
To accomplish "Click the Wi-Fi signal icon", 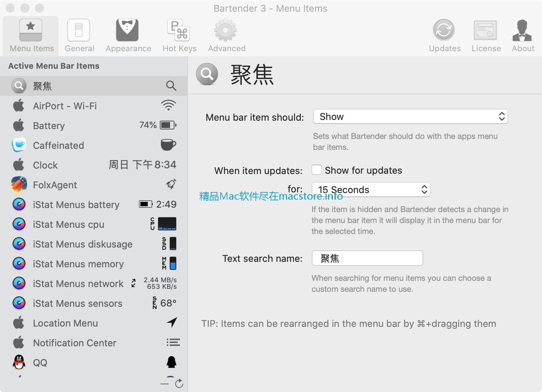I will tap(169, 106).
